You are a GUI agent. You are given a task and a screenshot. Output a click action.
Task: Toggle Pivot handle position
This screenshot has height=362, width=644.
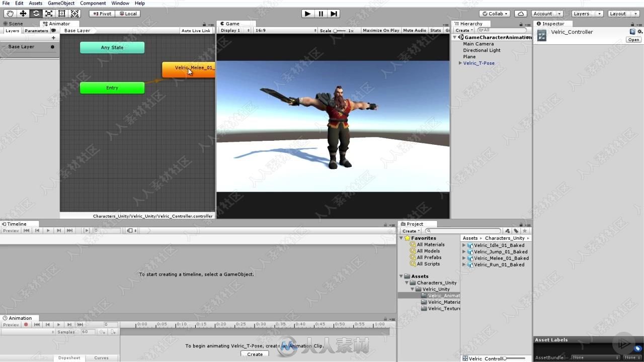click(102, 14)
